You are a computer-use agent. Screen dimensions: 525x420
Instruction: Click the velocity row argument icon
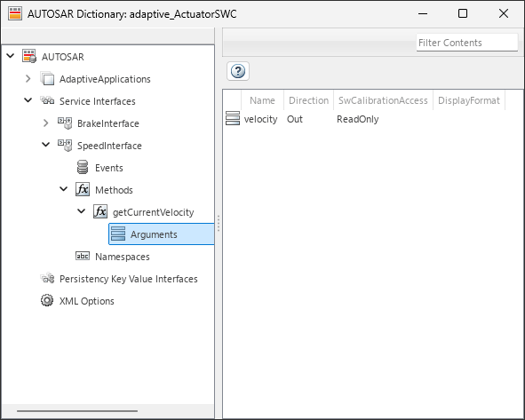tap(233, 118)
